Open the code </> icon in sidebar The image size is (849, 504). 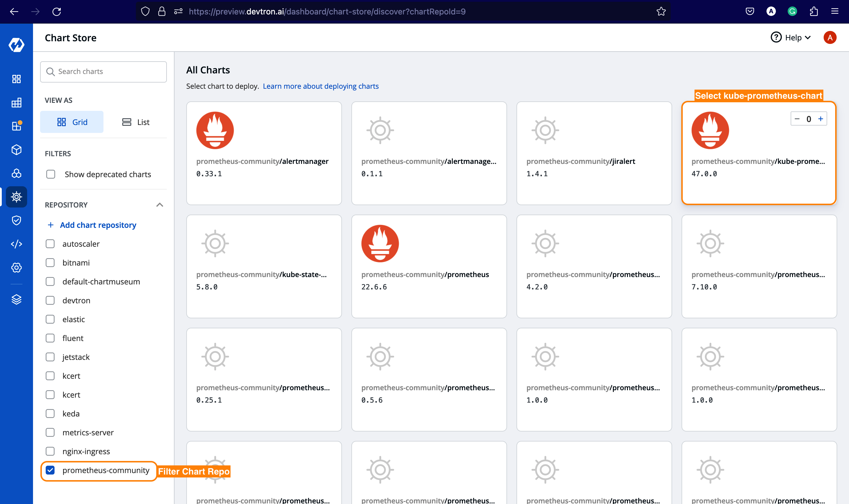[x=16, y=244]
